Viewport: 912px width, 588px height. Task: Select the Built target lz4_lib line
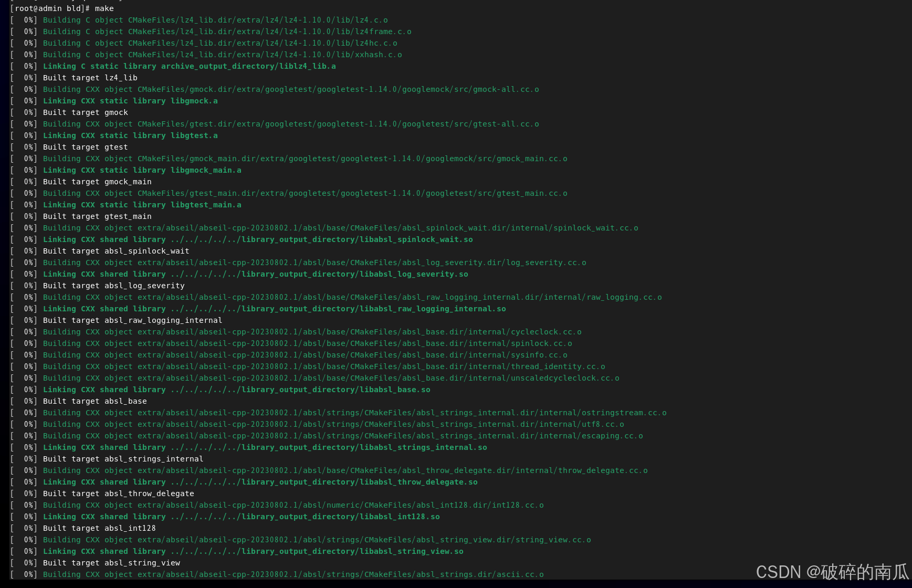pyautogui.click(x=89, y=77)
